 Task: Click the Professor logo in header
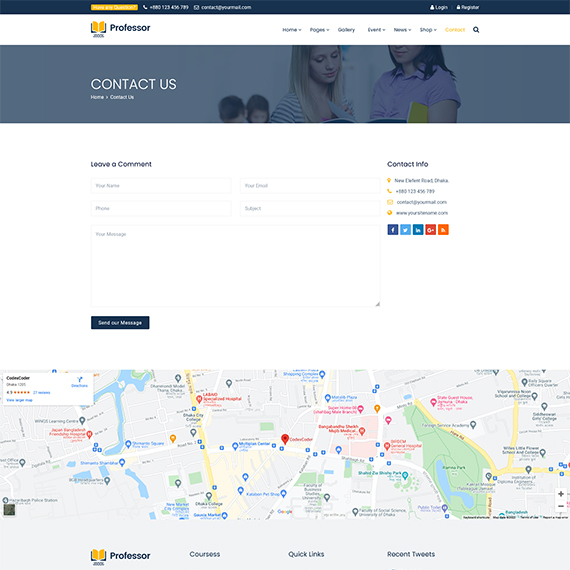click(x=120, y=29)
